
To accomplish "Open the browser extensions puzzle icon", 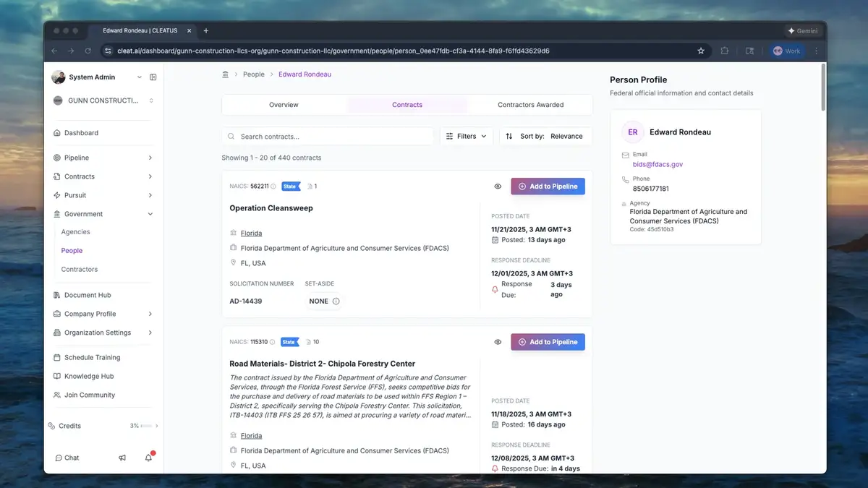I will (x=725, y=51).
